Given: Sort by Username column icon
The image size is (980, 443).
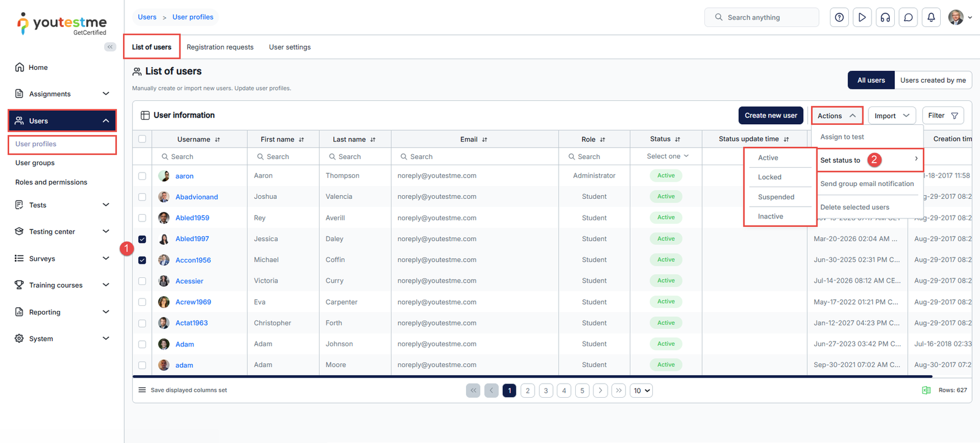Looking at the screenshot, I should tap(217, 140).
